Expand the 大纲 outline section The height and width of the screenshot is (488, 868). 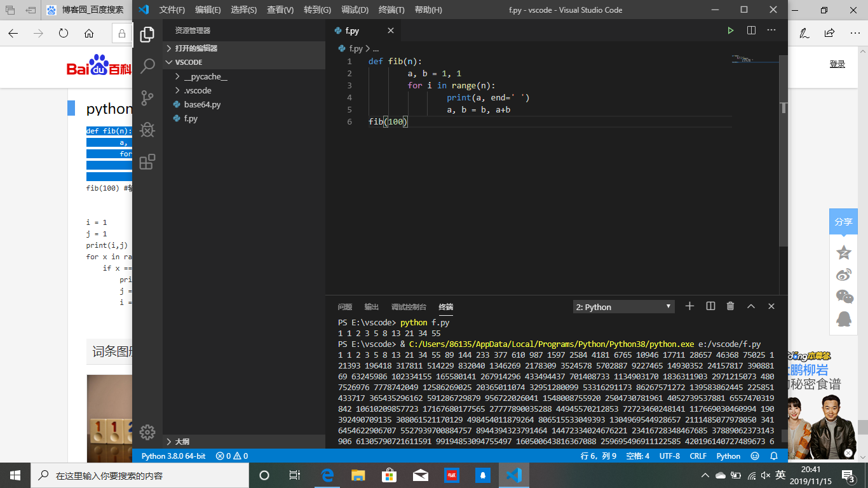[182, 442]
